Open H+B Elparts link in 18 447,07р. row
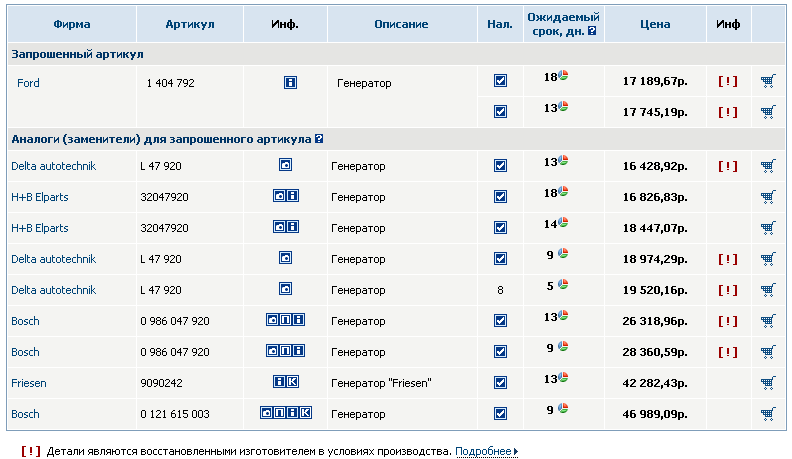 click(x=40, y=228)
